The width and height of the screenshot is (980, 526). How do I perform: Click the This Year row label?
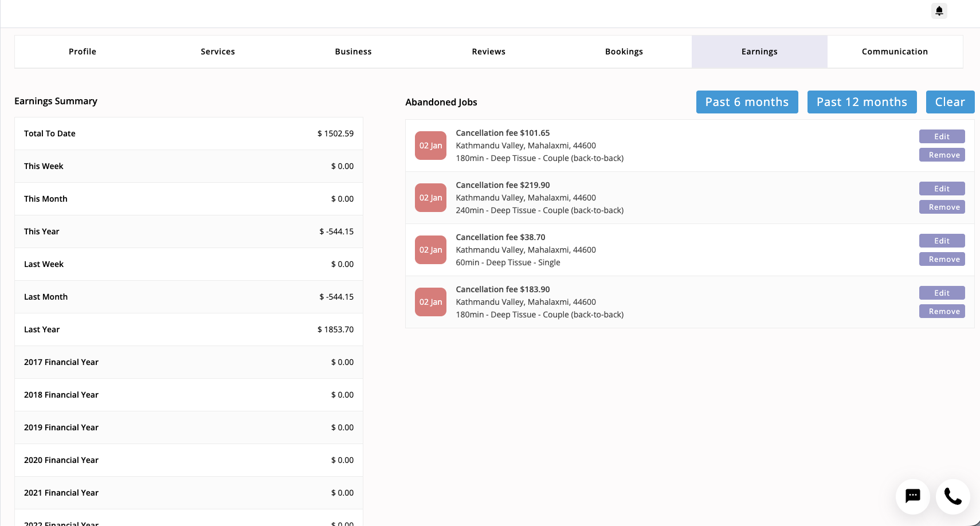click(42, 231)
